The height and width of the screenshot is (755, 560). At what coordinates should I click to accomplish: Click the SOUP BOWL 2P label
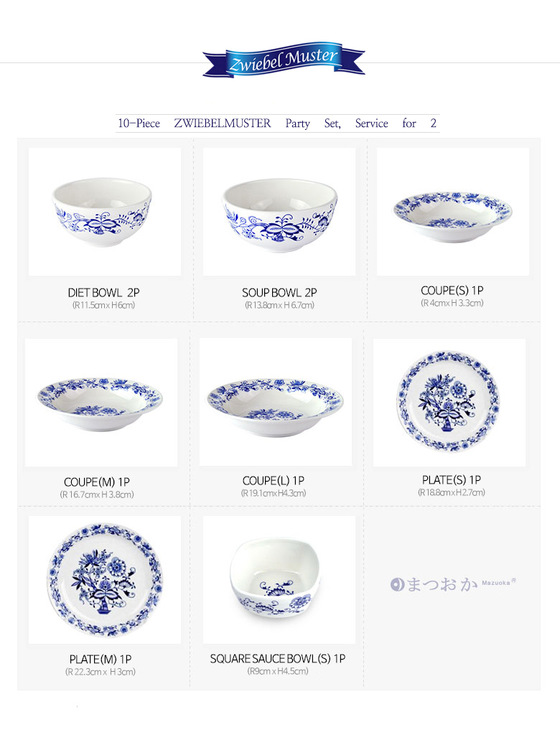pos(279,293)
